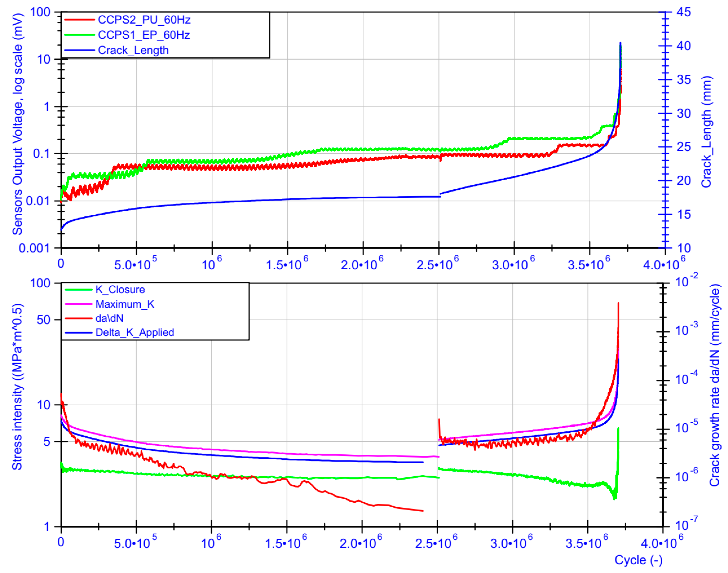Click the Crack growth rate da/dN axis title
The height and width of the screenshot is (573, 728).
714,385
